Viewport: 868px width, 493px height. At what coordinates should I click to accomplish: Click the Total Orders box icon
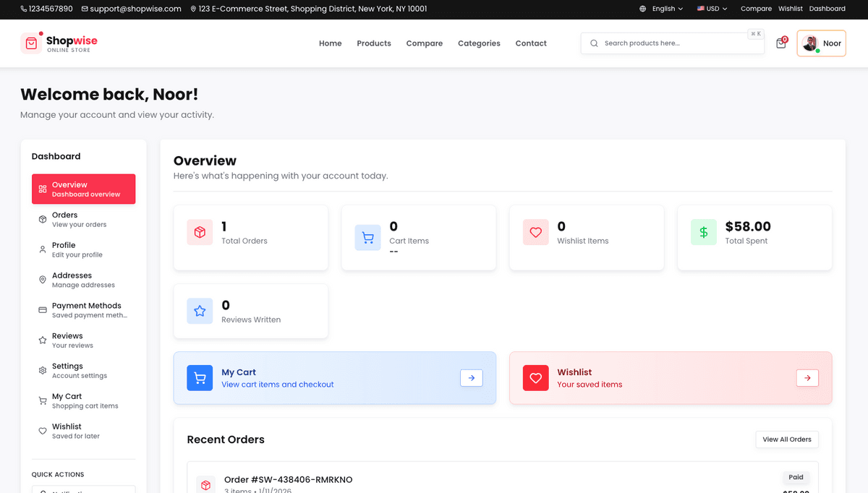pyautogui.click(x=200, y=232)
